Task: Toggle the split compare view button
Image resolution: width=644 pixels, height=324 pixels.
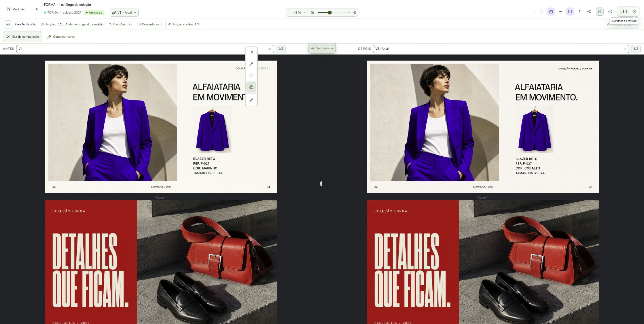Action: [x=570, y=12]
